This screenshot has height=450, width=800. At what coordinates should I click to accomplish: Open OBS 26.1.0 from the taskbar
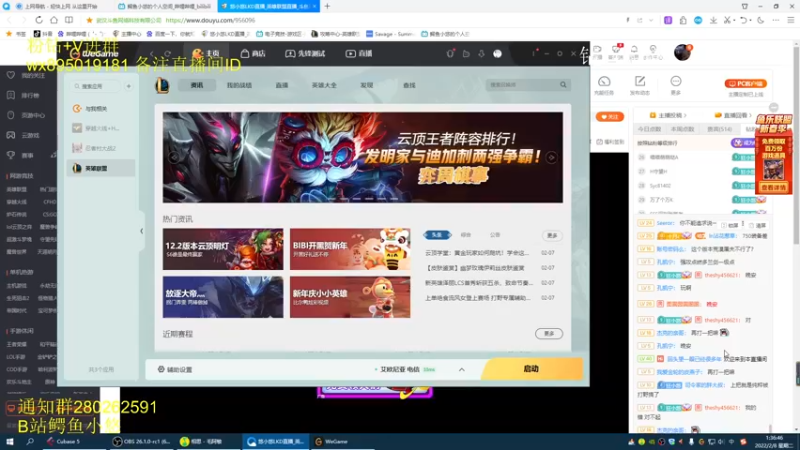click(141, 441)
